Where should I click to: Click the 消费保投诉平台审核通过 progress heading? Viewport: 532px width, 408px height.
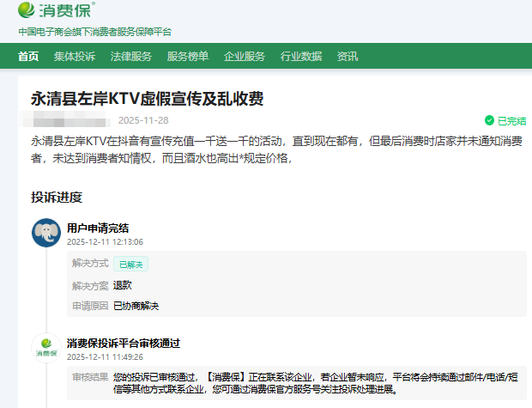pos(124,343)
